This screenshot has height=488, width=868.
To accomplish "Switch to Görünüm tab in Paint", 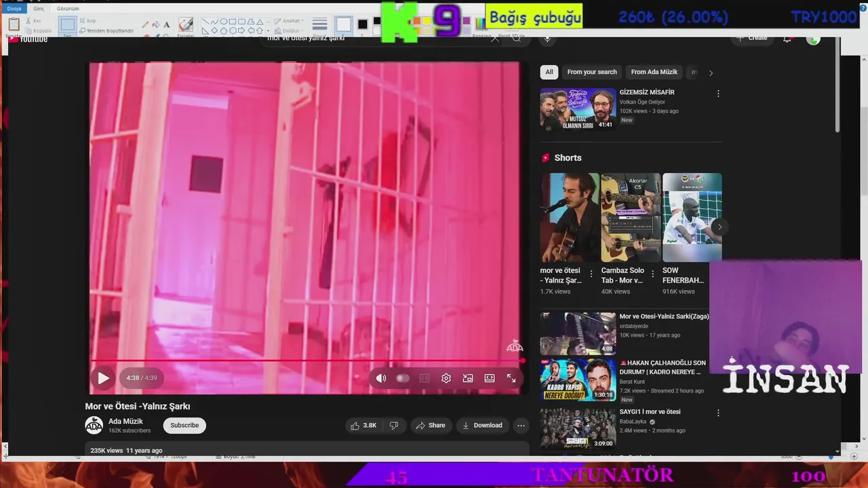I will coord(68,8).
